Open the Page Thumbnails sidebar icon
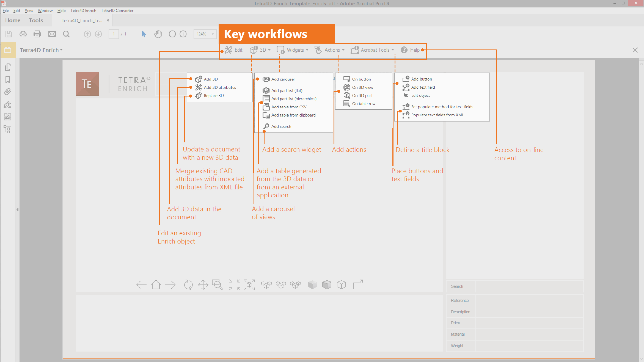 (8, 67)
